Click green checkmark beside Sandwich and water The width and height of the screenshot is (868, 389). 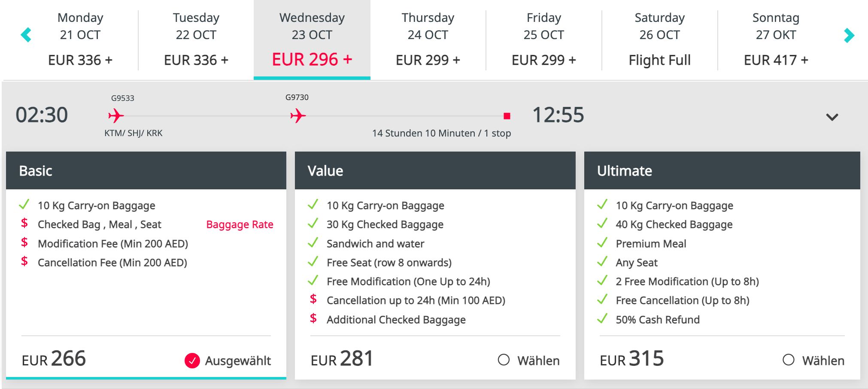[x=313, y=243]
